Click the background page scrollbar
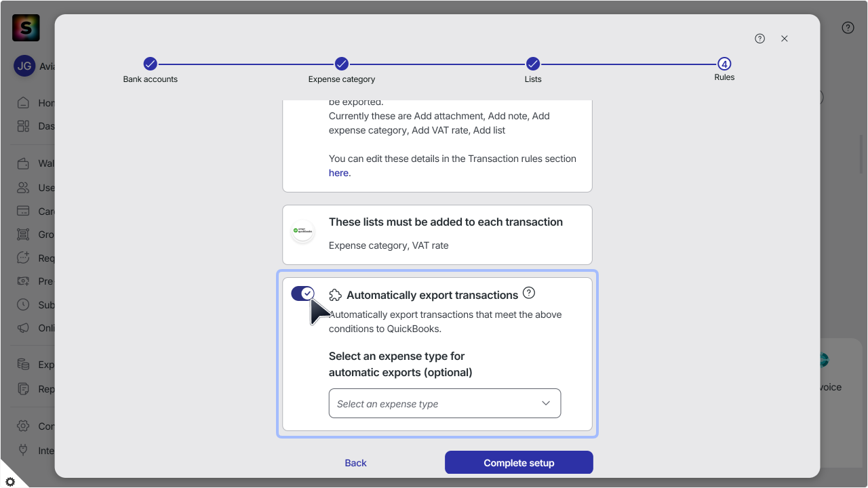This screenshot has height=488, width=868. pos(862,155)
